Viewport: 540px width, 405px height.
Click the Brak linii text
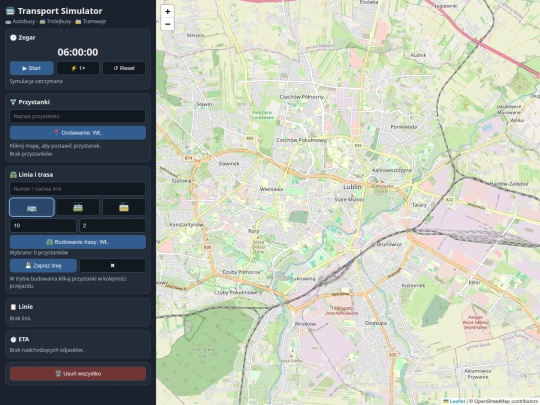(x=20, y=318)
